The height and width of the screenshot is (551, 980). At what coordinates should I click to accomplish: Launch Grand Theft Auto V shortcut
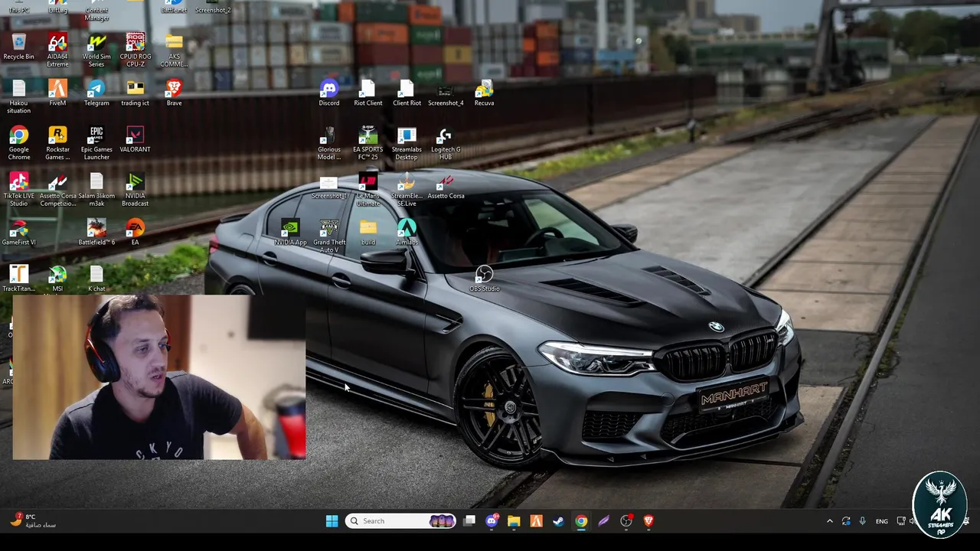click(x=329, y=236)
